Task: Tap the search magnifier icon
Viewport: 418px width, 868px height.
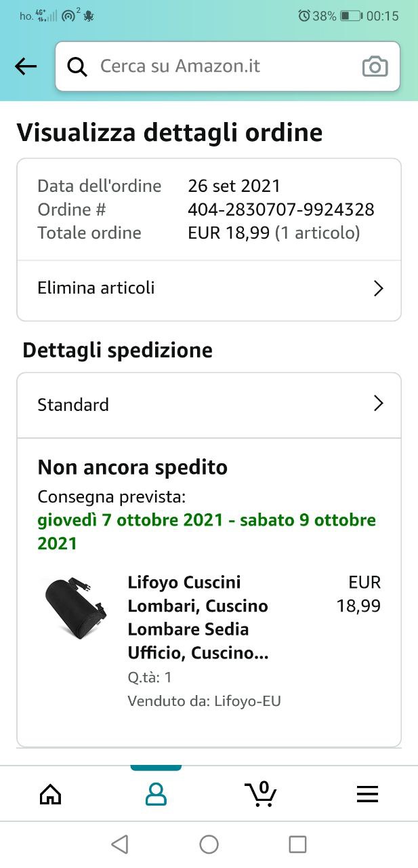Action: pos(77,66)
